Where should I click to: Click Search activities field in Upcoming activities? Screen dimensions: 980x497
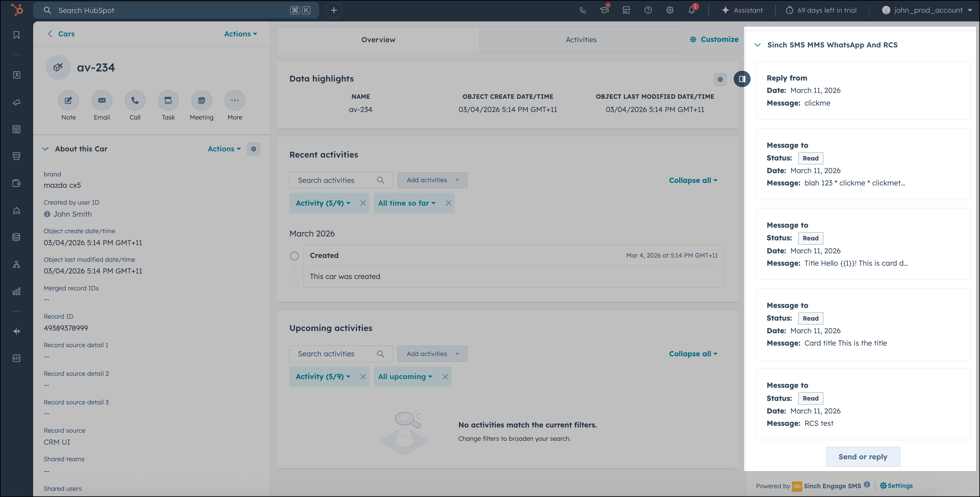pos(341,354)
